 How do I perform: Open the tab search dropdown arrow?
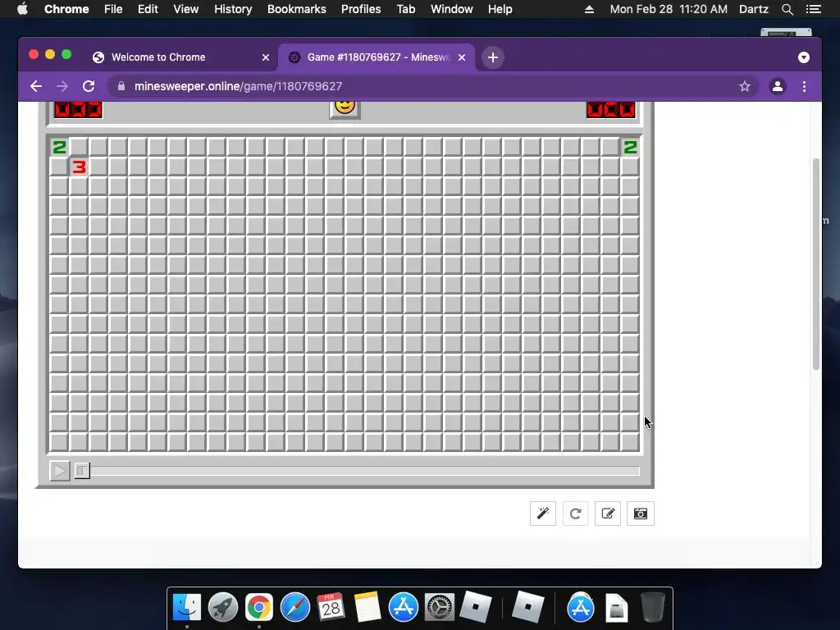click(804, 57)
